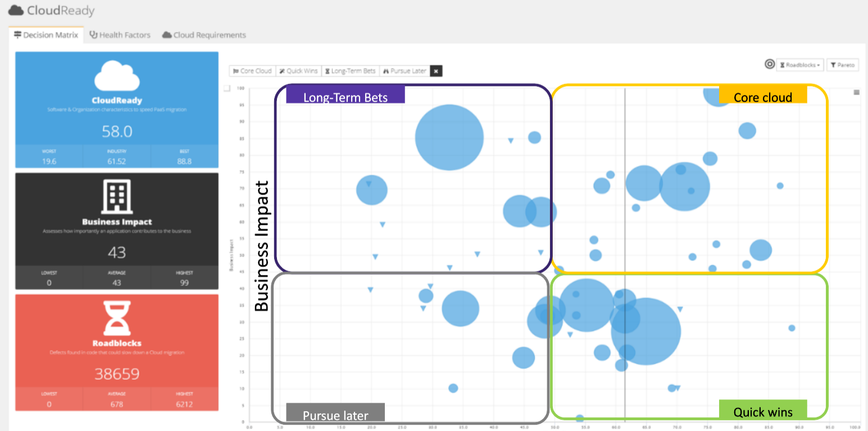
Task: Click the triangle marker at CloudReady 20, impact 49
Action: [375, 257]
